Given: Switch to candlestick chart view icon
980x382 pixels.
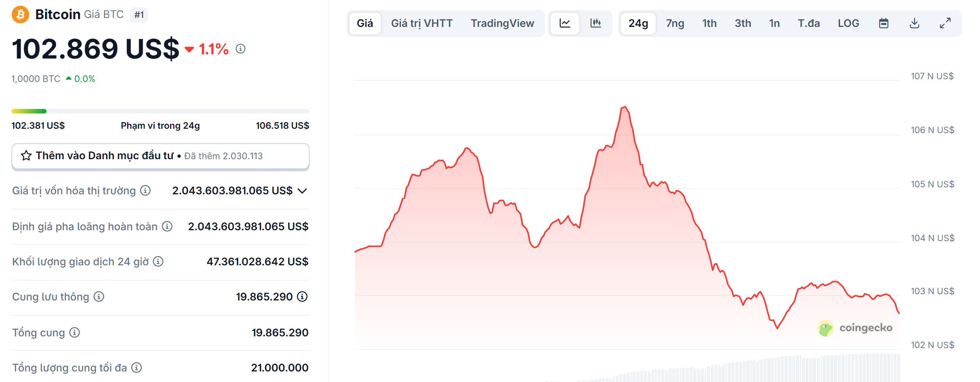Looking at the screenshot, I should tap(595, 23).
